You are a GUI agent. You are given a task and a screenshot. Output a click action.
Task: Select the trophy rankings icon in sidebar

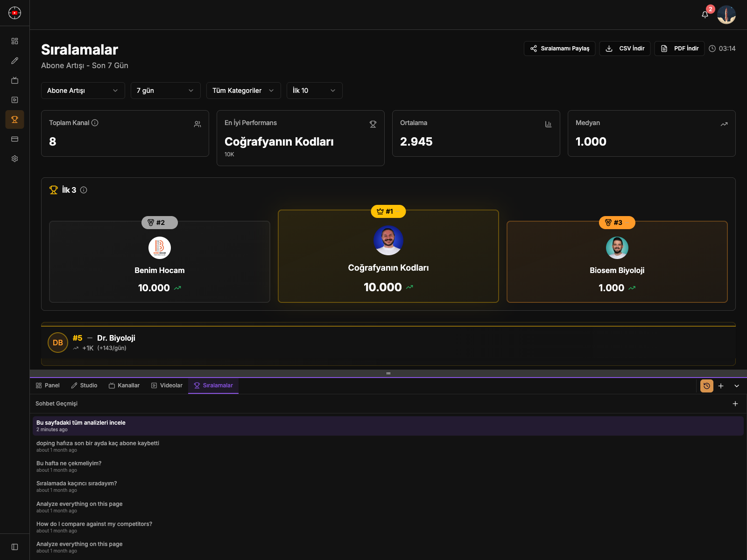(14, 119)
